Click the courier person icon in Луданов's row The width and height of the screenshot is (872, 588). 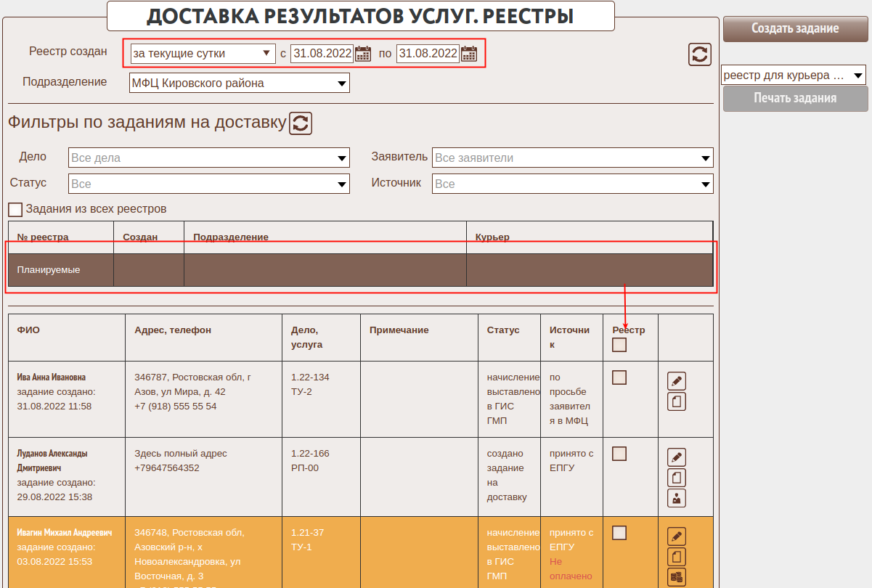[676, 498]
